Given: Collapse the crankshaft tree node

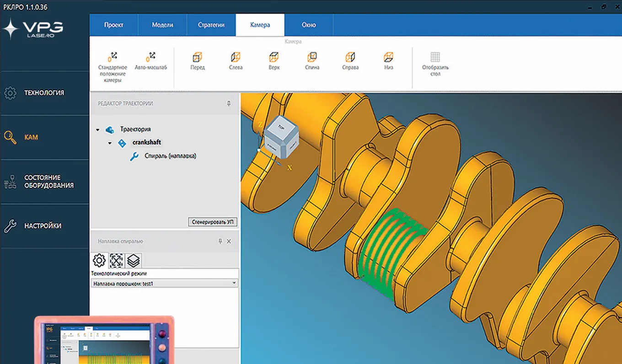Looking at the screenshot, I should [110, 143].
